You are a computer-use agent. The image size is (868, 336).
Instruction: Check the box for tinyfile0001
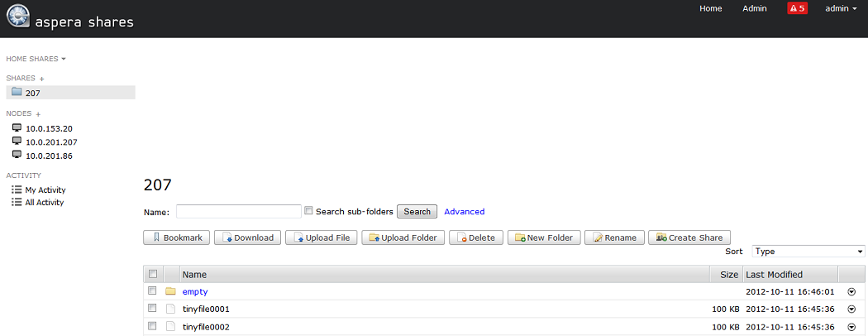[x=152, y=309]
